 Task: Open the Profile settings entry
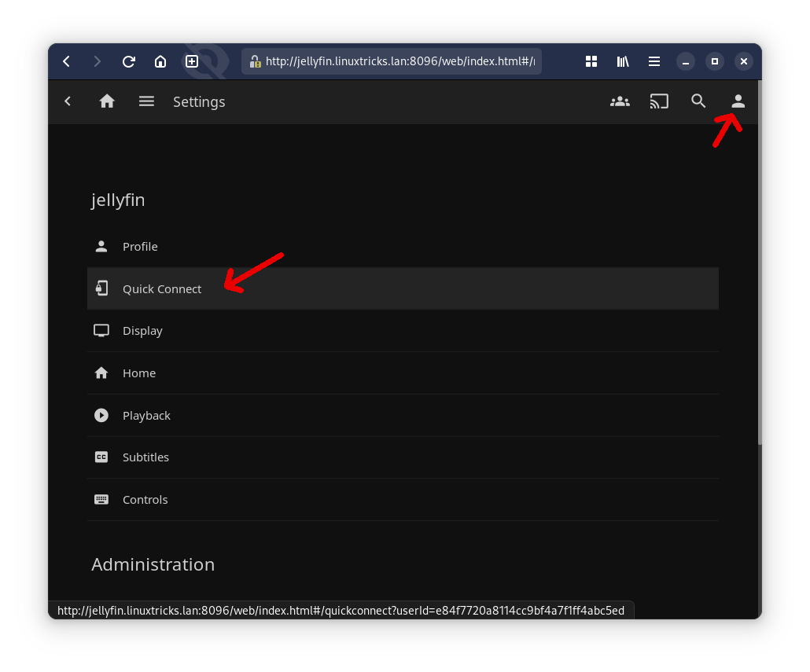403,247
